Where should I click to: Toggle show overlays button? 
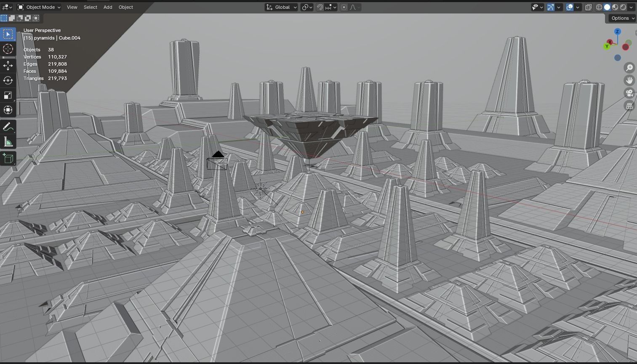(x=570, y=7)
